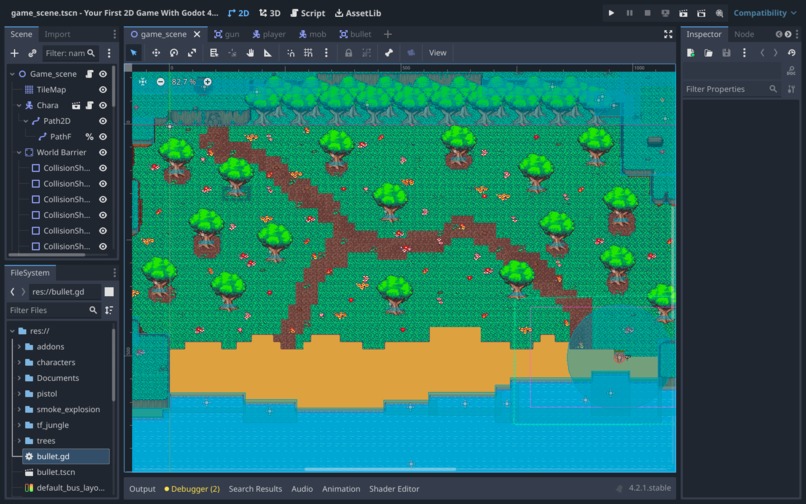
Task: Open the skeleton bone options icon
Action: click(x=389, y=52)
